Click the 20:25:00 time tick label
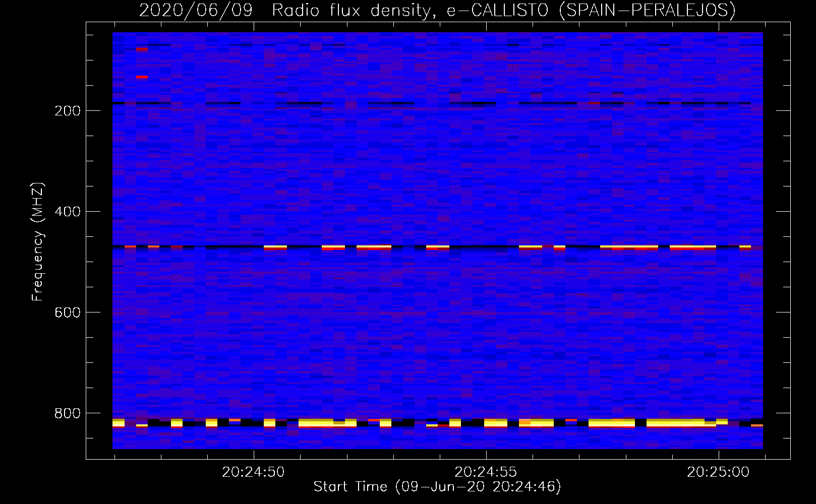 point(718,472)
